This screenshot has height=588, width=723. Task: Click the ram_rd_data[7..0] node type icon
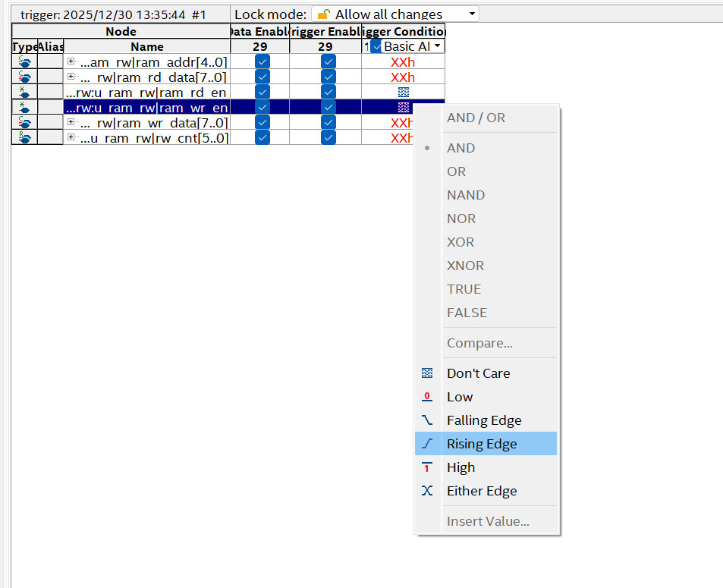pyautogui.click(x=24, y=77)
